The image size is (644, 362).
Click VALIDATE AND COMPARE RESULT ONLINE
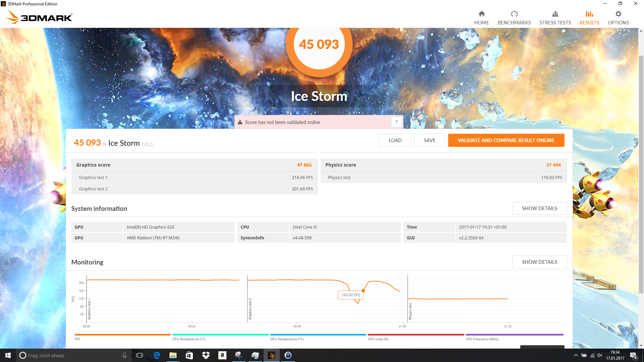506,140
